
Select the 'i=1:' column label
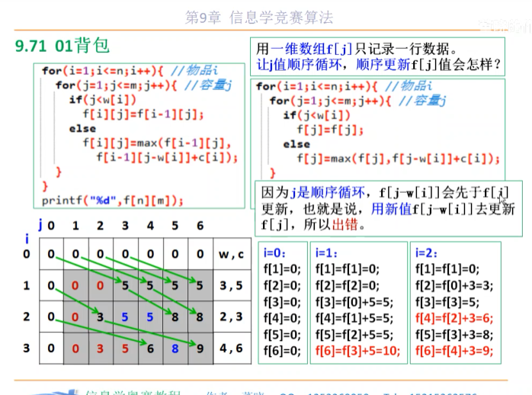[x=326, y=253]
